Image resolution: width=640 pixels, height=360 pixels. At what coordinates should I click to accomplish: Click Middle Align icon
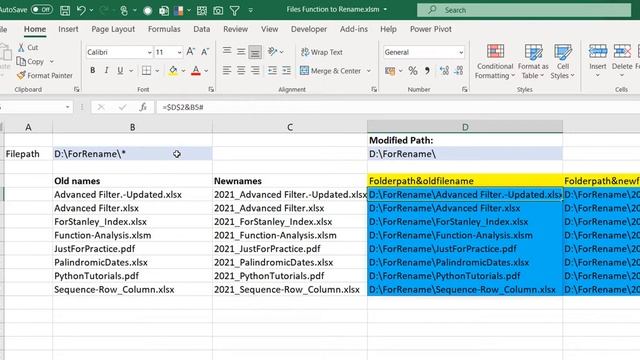tap(241, 51)
